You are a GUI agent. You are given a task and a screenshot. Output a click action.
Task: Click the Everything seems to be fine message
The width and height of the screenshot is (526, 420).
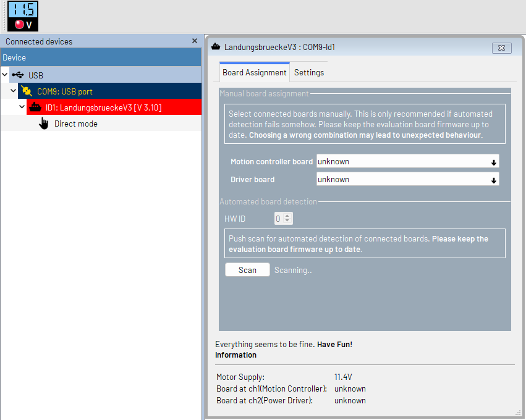[x=284, y=344]
